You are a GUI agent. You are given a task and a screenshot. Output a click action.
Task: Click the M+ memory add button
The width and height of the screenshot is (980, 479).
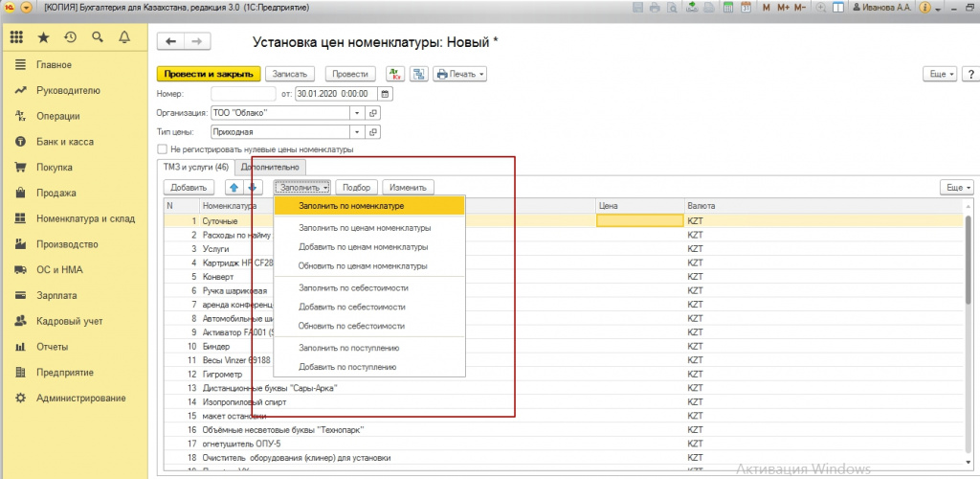(x=784, y=8)
